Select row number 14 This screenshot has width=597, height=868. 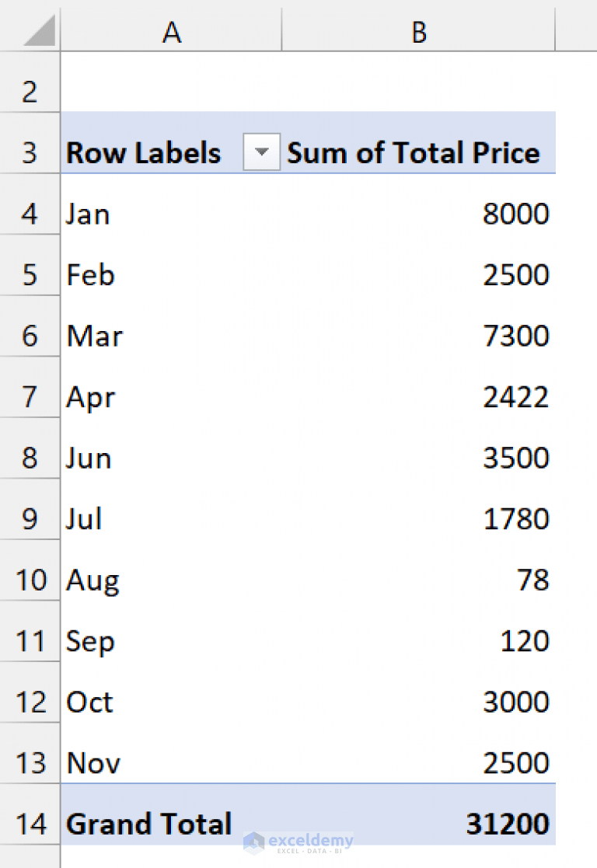[30, 823]
